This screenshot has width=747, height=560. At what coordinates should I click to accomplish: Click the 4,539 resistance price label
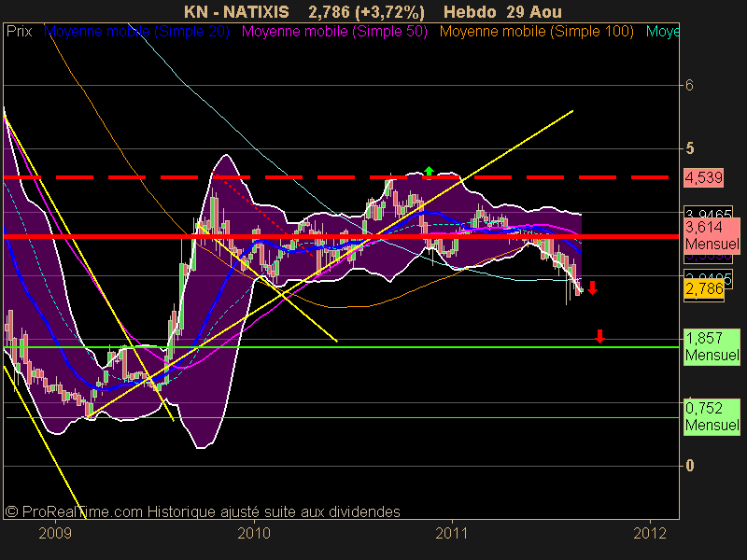[x=703, y=177]
